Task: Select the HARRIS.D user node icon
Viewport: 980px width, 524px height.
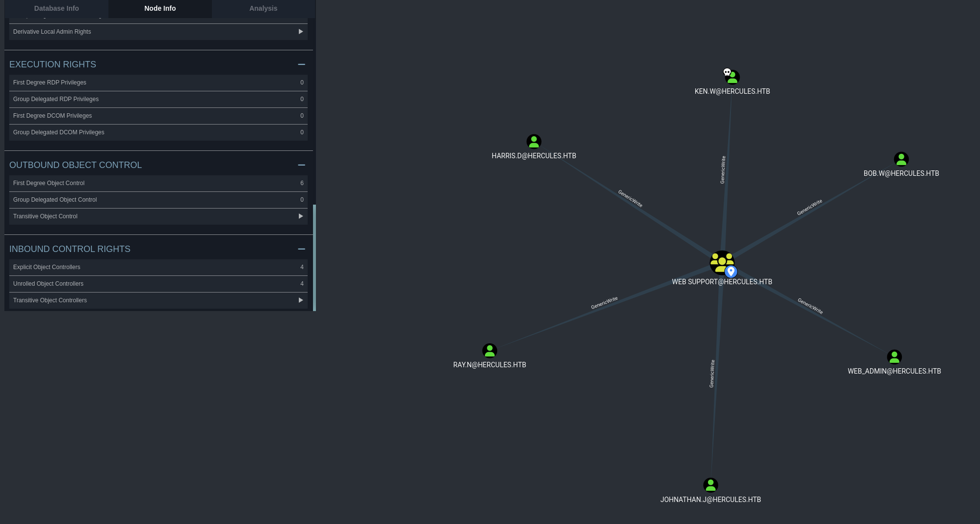Action: coord(534,142)
